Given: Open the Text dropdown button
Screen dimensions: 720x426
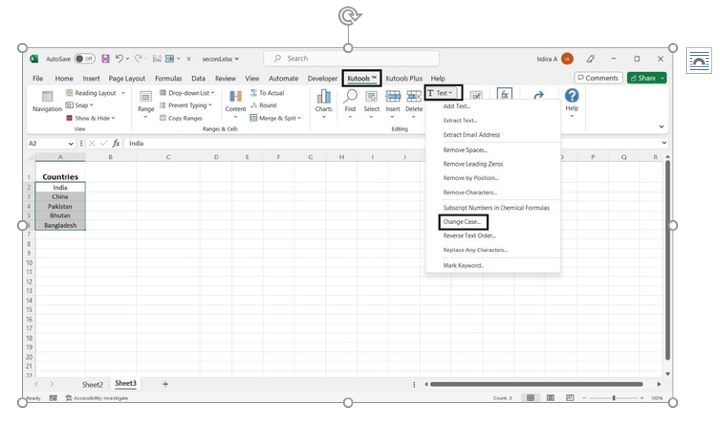Looking at the screenshot, I should [443, 93].
